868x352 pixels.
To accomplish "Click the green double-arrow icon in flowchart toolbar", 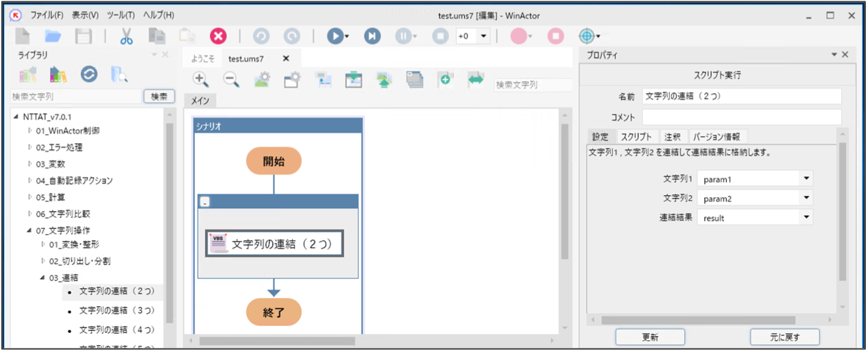I will pyautogui.click(x=476, y=79).
